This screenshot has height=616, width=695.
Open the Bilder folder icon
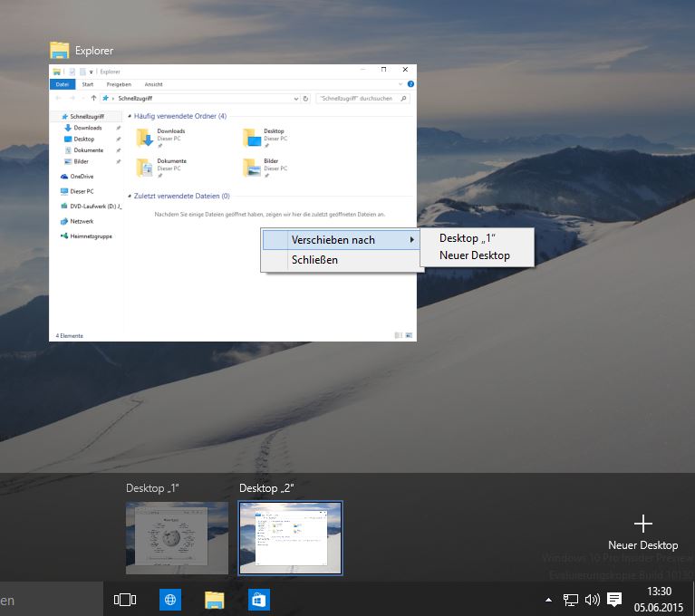pyautogui.click(x=252, y=168)
